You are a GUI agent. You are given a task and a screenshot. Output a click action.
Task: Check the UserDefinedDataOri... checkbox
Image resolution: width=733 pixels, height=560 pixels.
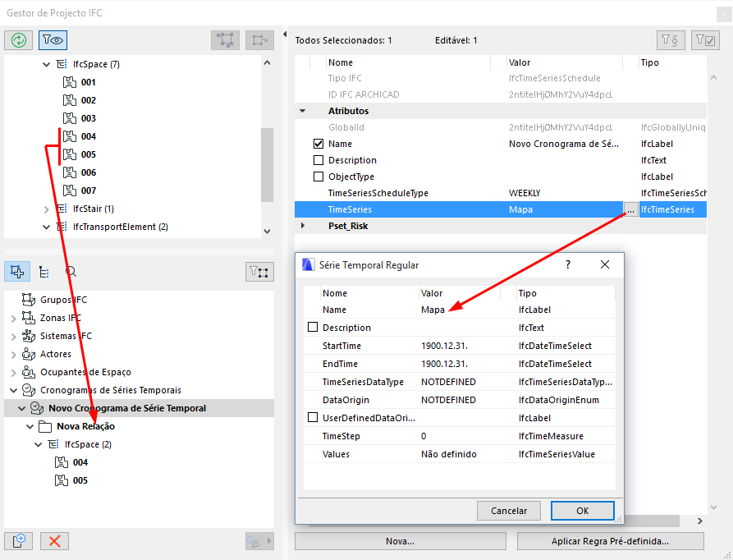click(313, 417)
